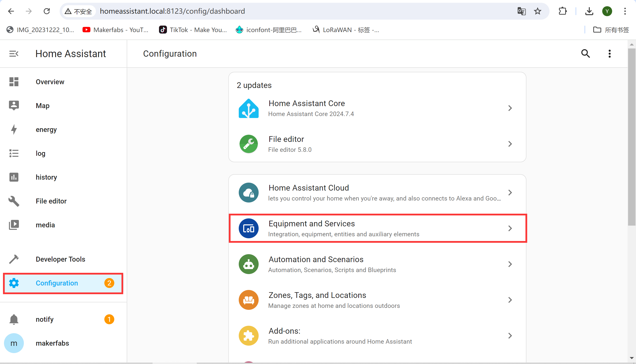Click 'Automation, Scenarios, Scripts and Blueprints' text

[x=332, y=270]
